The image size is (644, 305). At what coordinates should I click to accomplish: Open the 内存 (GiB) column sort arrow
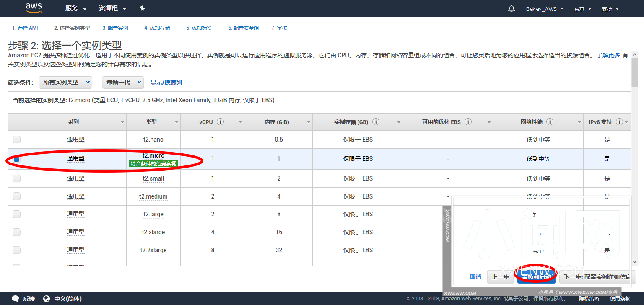pos(308,122)
